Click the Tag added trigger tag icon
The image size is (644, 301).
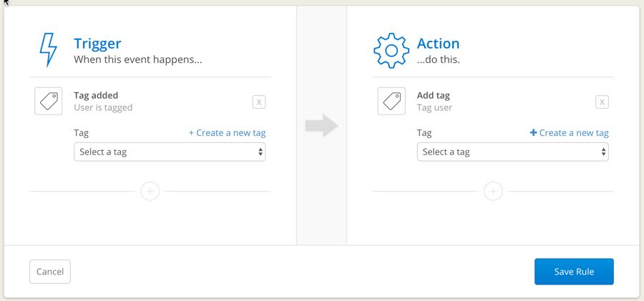[49, 101]
